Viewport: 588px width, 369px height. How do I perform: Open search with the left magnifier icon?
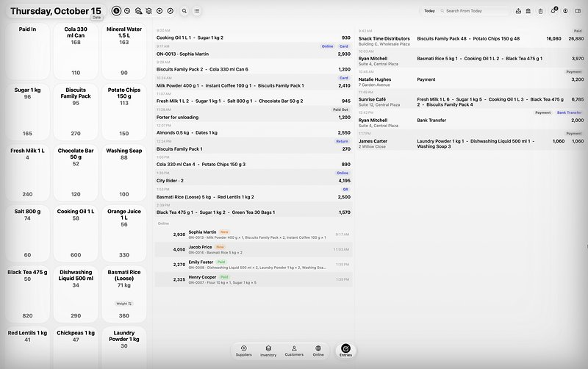184,11
